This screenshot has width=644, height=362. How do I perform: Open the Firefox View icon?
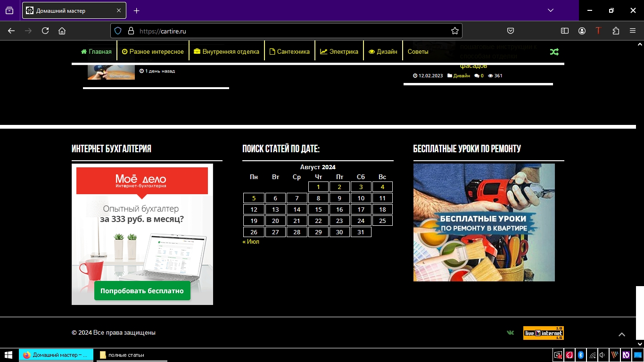[x=9, y=10]
